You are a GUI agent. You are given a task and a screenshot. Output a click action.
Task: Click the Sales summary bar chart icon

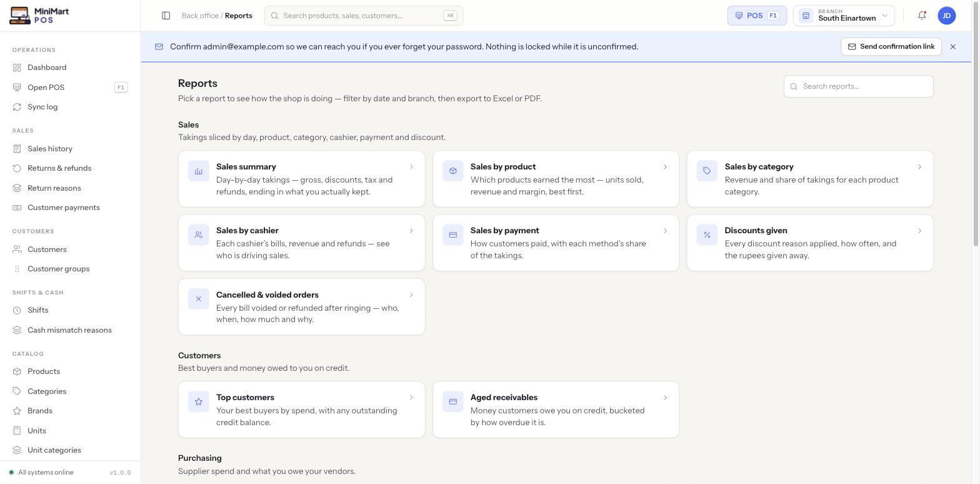199,171
